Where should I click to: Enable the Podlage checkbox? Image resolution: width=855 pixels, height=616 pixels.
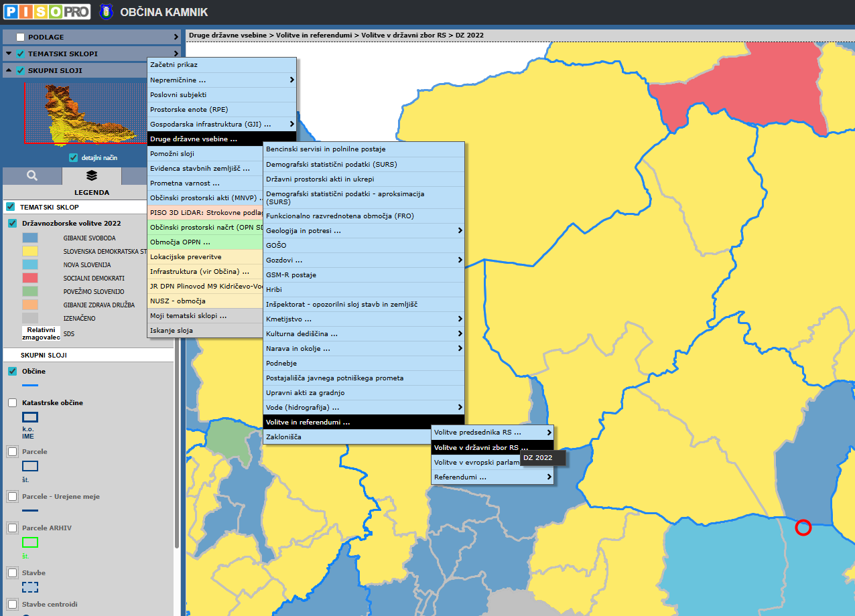20,37
